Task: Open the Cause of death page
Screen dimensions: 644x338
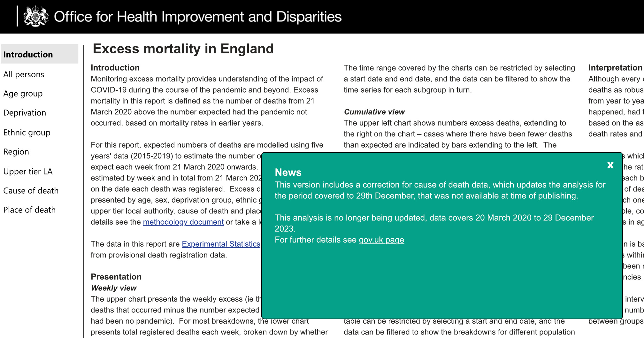Action: coord(31,191)
